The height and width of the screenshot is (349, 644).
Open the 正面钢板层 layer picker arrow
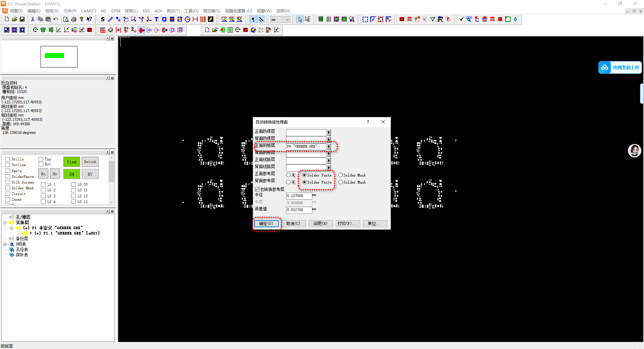coord(329,146)
